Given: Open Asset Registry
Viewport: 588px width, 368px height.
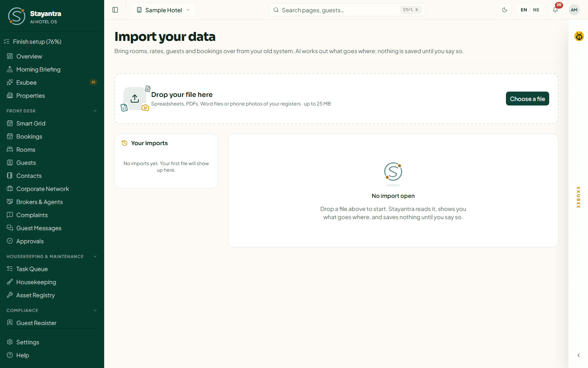Looking at the screenshot, I should [52, 295].
